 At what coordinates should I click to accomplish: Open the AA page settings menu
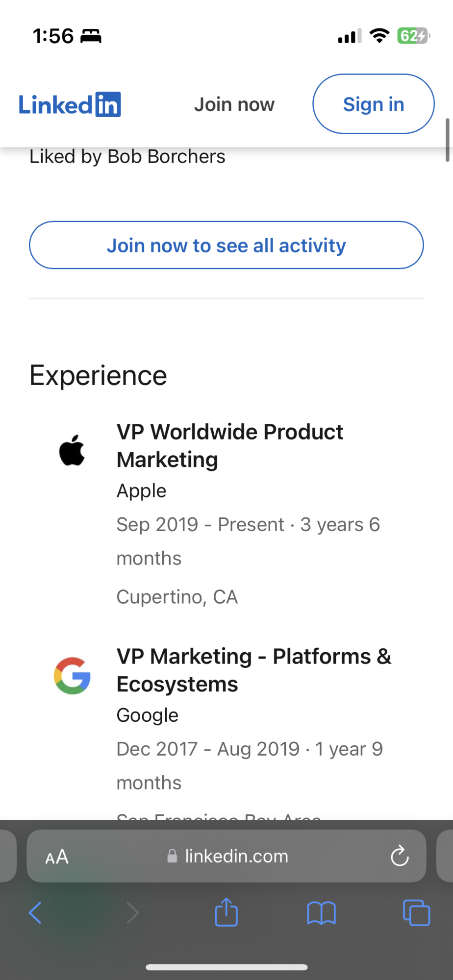[57, 857]
